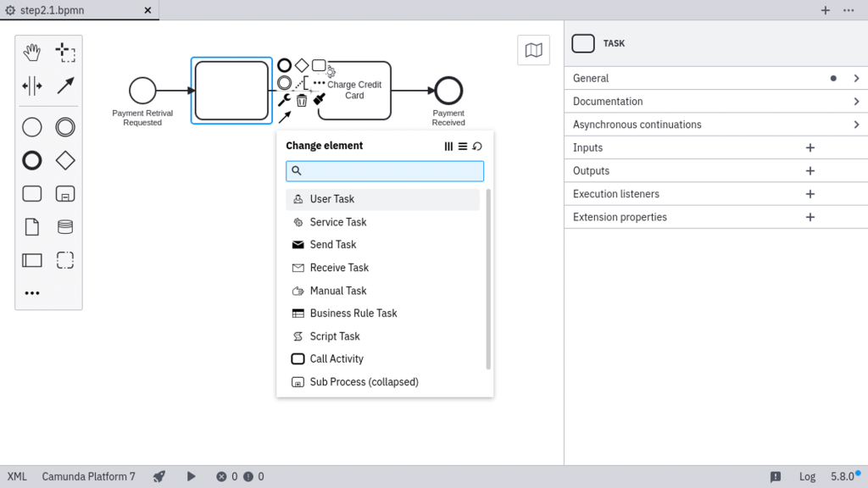Open more tools in the palette
This screenshot has width=868, height=488.
click(x=32, y=293)
